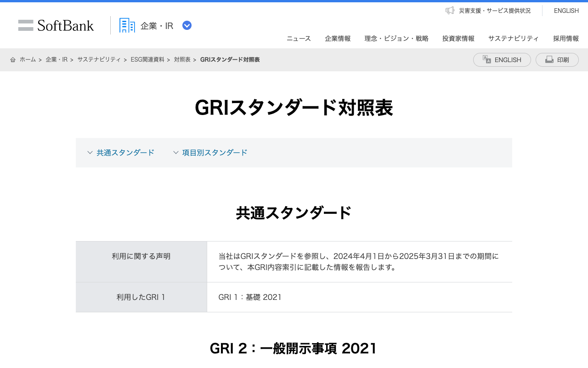Click the building icon beside 企業・IR
Image resolution: width=588 pixels, height=368 pixels.
coord(127,25)
